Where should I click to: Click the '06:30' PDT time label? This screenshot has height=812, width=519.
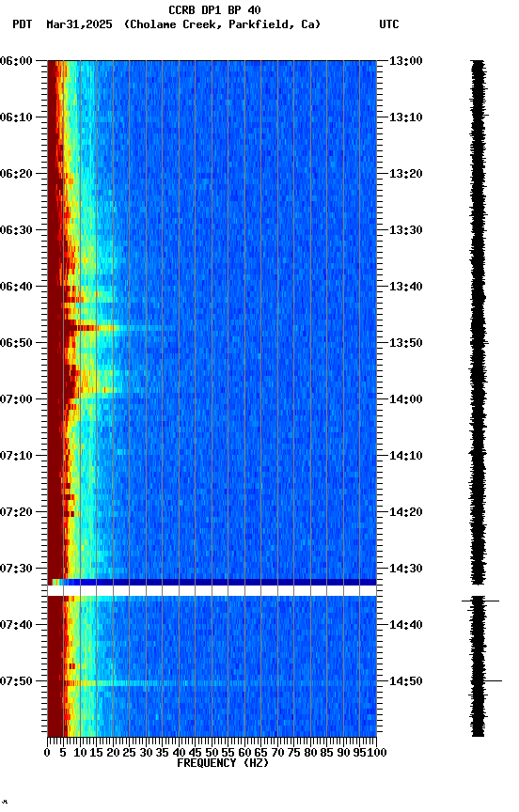pos(16,230)
